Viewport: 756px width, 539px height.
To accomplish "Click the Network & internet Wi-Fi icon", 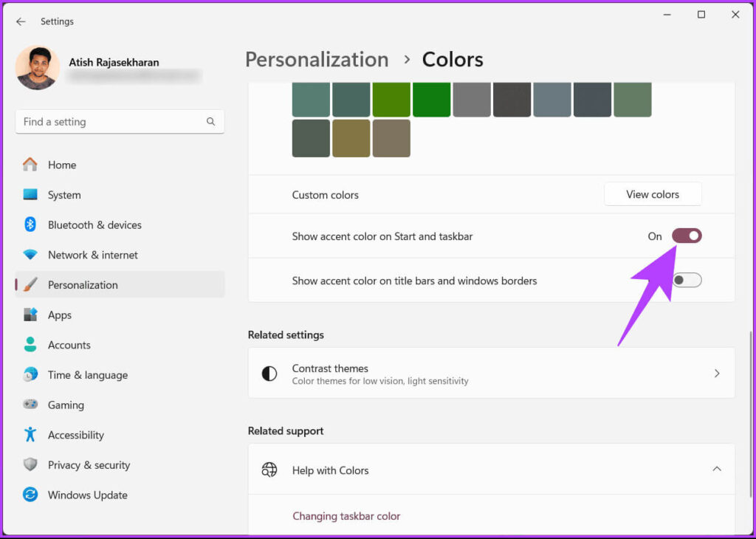I will [30, 255].
